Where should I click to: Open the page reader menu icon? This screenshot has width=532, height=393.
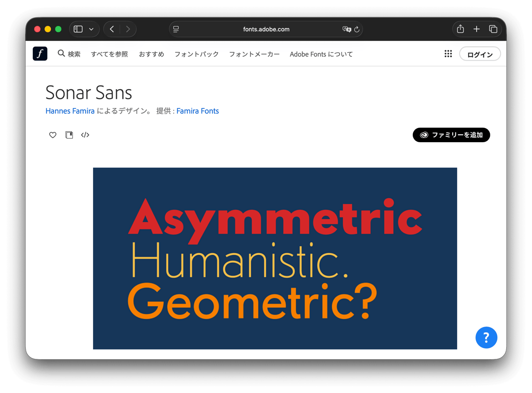click(x=176, y=29)
